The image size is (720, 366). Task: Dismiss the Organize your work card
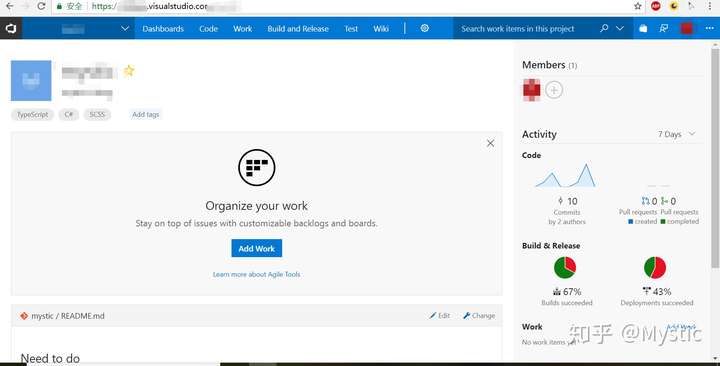[x=490, y=143]
